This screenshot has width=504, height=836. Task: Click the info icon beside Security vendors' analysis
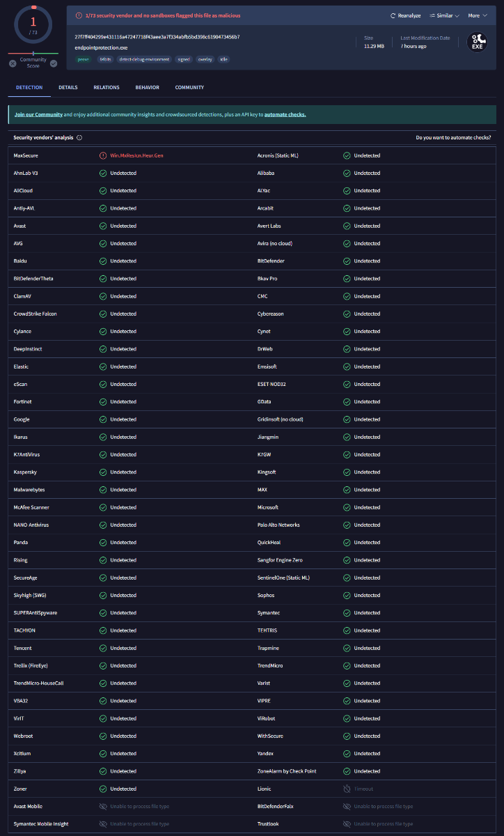click(79, 138)
